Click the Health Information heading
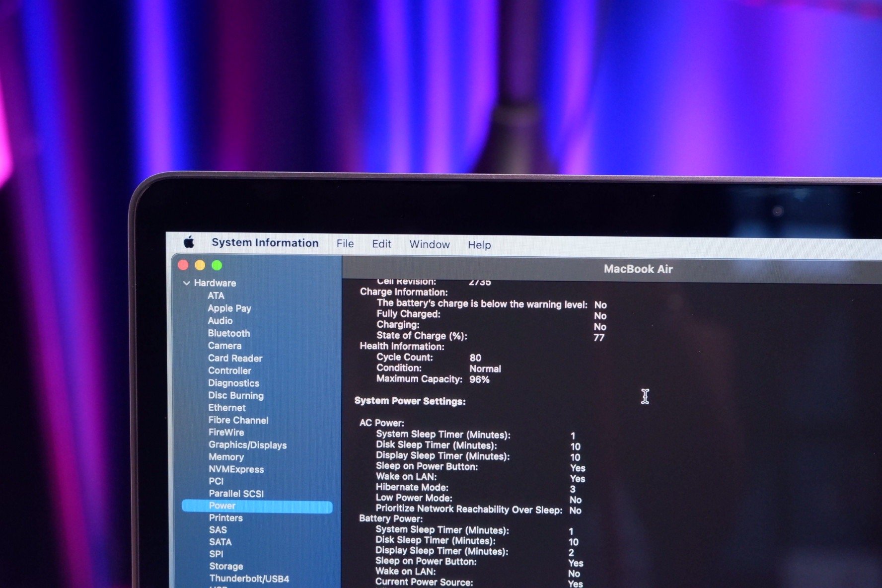Image resolution: width=882 pixels, height=588 pixels. tap(402, 346)
